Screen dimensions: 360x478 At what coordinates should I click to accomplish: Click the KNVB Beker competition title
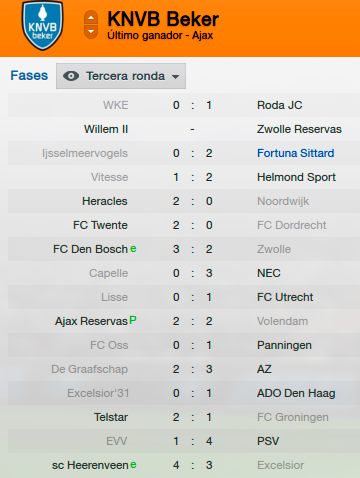click(163, 19)
